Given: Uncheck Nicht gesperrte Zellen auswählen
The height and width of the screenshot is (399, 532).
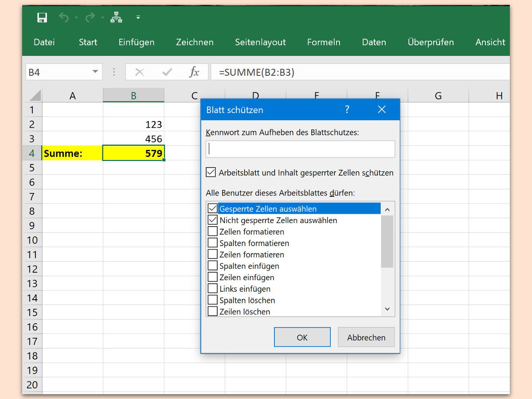Looking at the screenshot, I should [212, 220].
